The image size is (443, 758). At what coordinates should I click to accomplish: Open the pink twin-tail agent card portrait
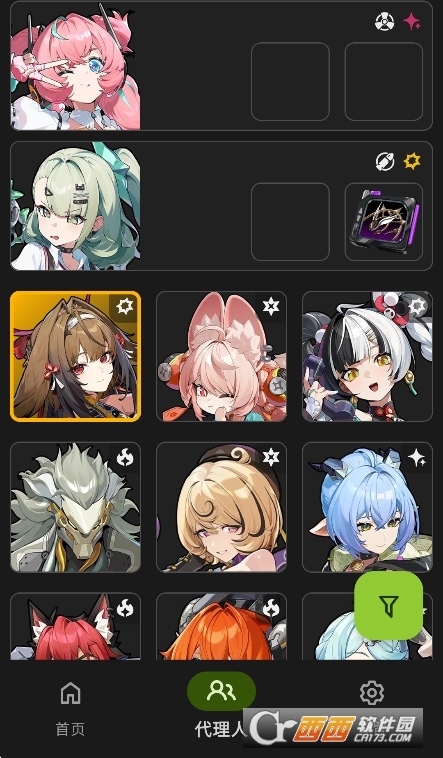pos(75,66)
